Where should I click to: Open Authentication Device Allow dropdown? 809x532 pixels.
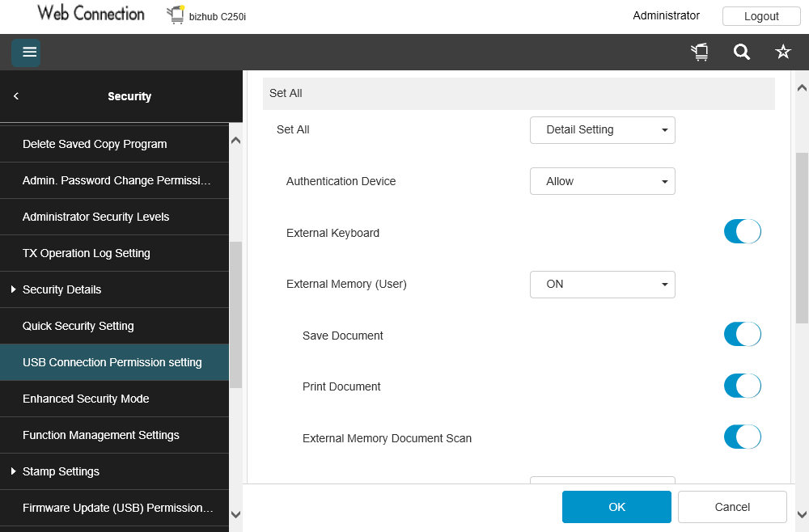pos(602,181)
